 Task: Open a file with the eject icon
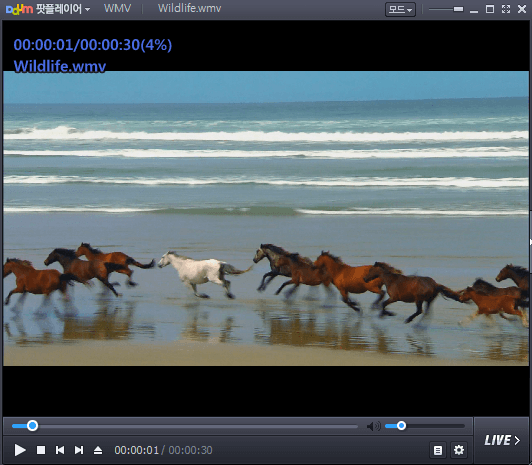point(98,450)
